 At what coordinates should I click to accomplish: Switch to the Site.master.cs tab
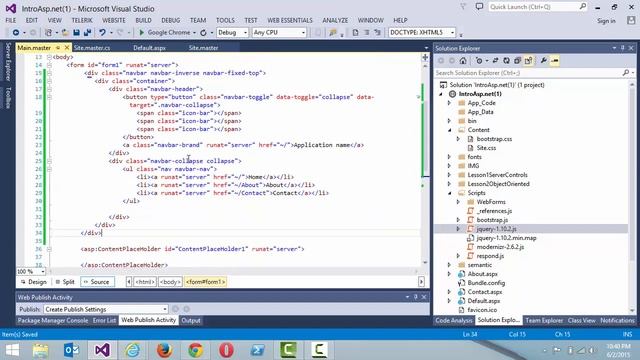coord(92,48)
